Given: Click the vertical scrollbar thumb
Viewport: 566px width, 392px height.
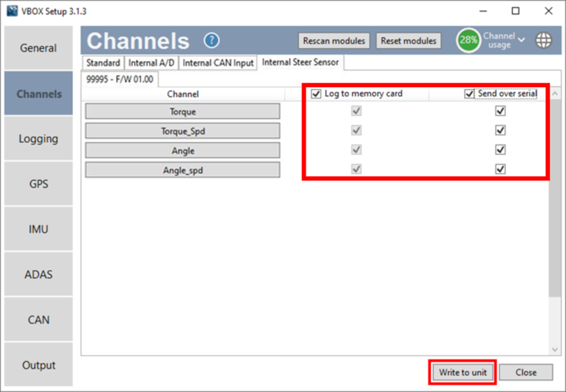Looking at the screenshot, I should [x=555, y=198].
